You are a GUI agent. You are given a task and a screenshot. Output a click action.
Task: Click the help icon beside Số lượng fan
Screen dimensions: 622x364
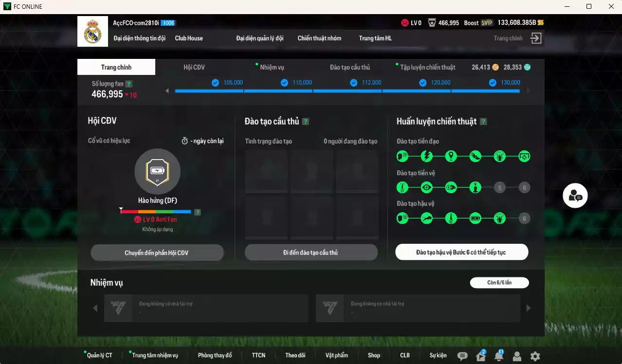pos(128,84)
